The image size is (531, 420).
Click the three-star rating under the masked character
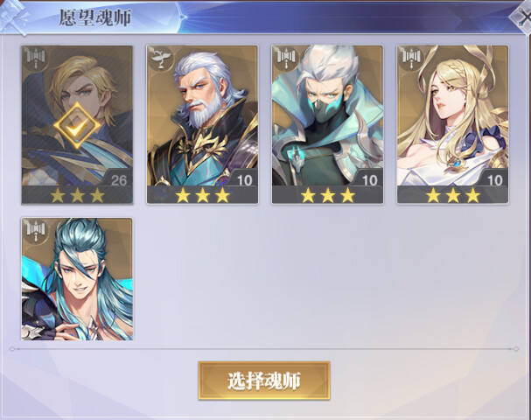[x=328, y=195]
